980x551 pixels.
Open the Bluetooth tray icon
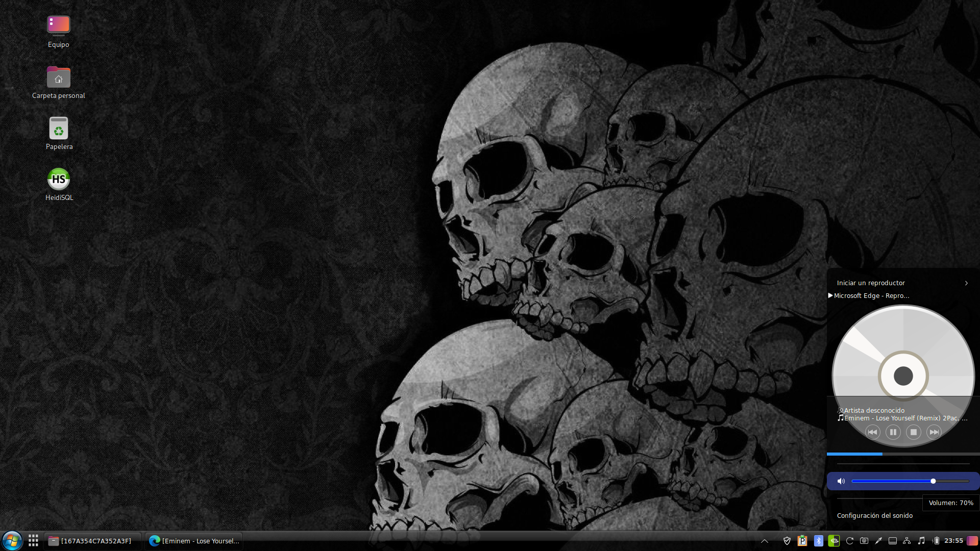(x=819, y=541)
